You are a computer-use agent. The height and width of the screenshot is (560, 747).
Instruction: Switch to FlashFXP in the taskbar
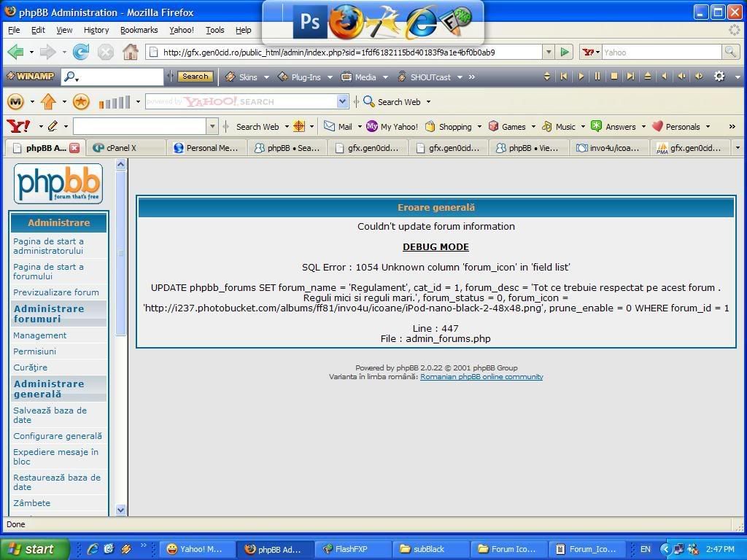(x=352, y=549)
